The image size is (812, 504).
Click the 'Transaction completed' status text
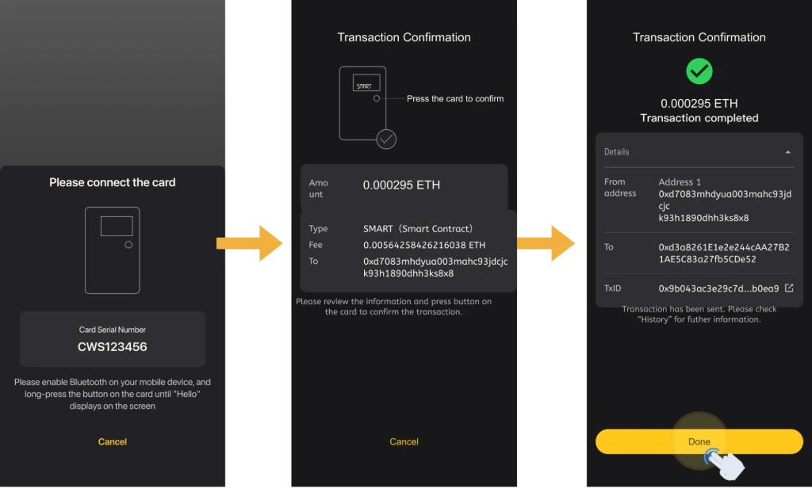[x=699, y=118]
